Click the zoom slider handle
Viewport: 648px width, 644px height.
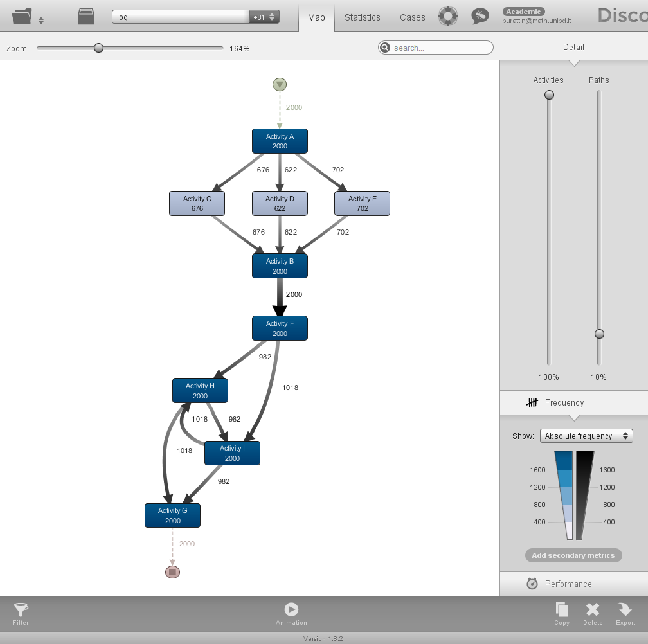(98, 48)
